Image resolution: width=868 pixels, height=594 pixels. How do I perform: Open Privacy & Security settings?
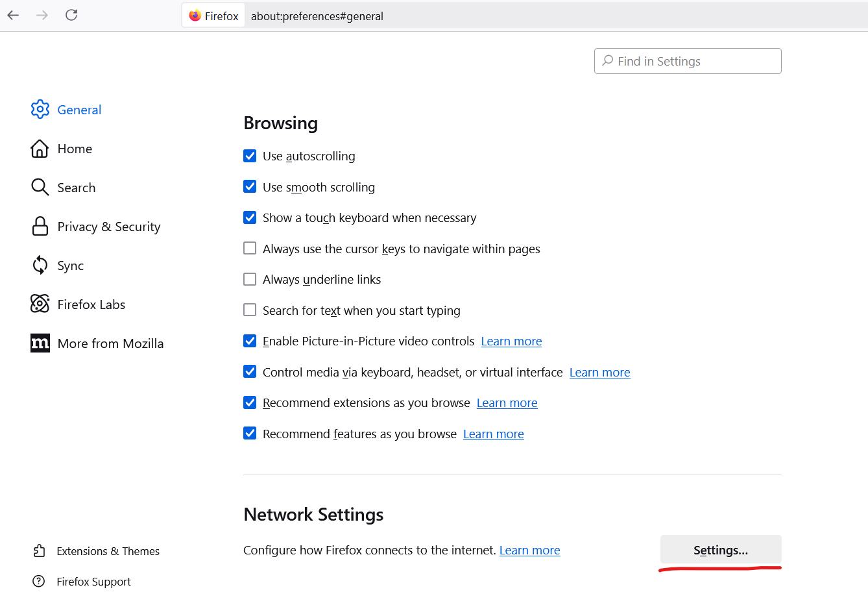click(109, 227)
